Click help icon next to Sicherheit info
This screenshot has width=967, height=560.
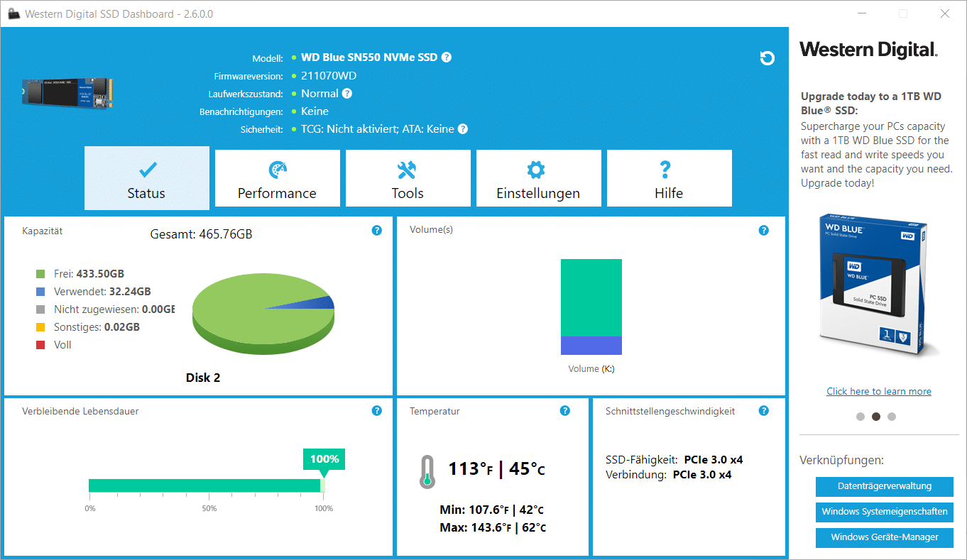[463, 129]
